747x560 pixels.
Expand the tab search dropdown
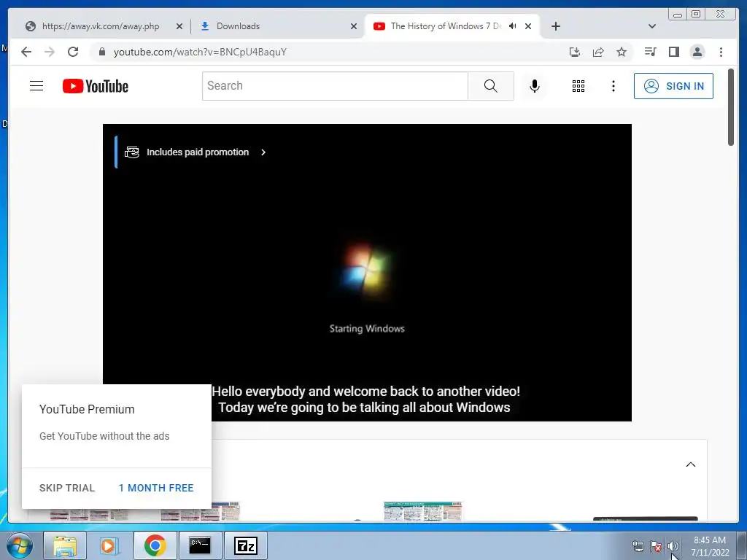point(652,26)
